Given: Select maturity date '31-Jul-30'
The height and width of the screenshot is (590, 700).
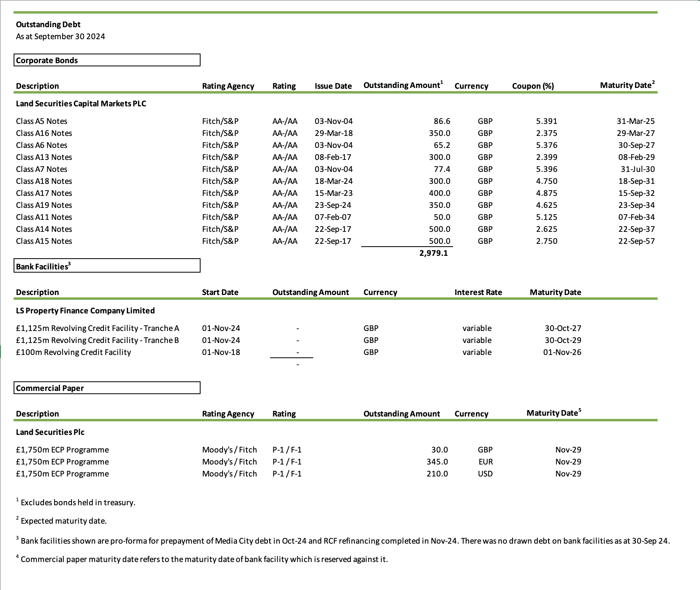Looking at the screenshot, I should tap(638, 169).
